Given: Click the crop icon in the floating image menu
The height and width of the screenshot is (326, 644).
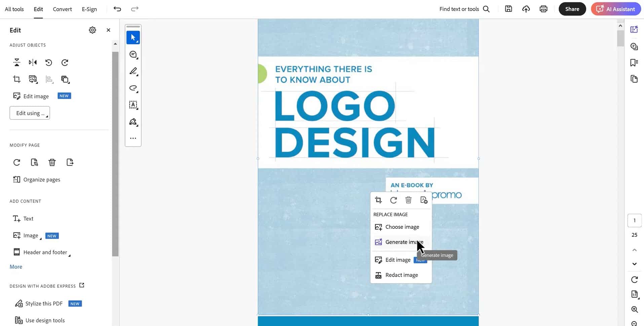Looking at the screenshot, I should [378, 200].
